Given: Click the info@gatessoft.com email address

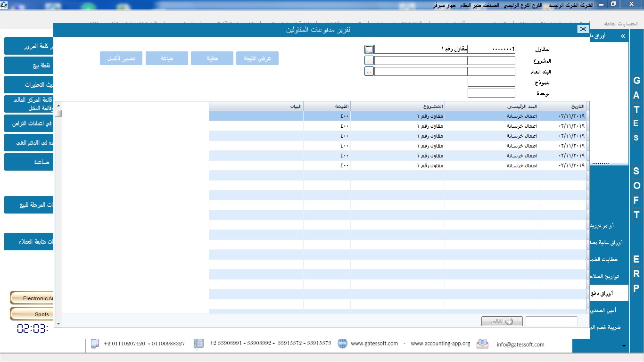Looking at the screenshot, I should pyautogui.click(x=520, y=345).
